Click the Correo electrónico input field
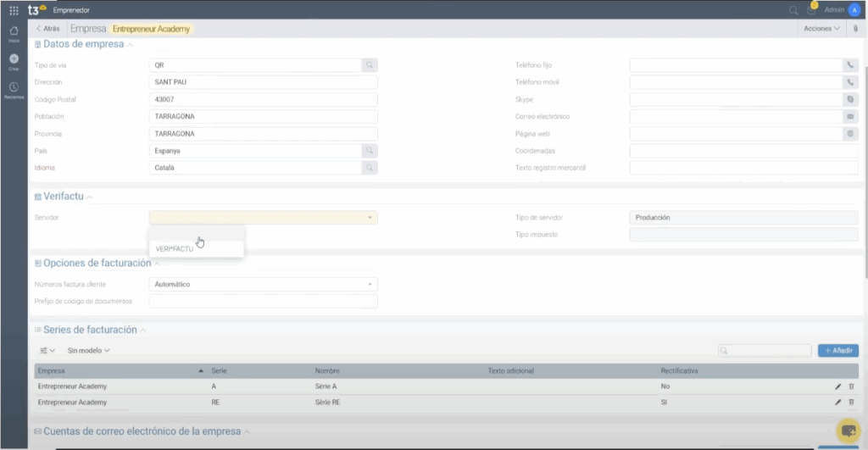 (736, 116)
